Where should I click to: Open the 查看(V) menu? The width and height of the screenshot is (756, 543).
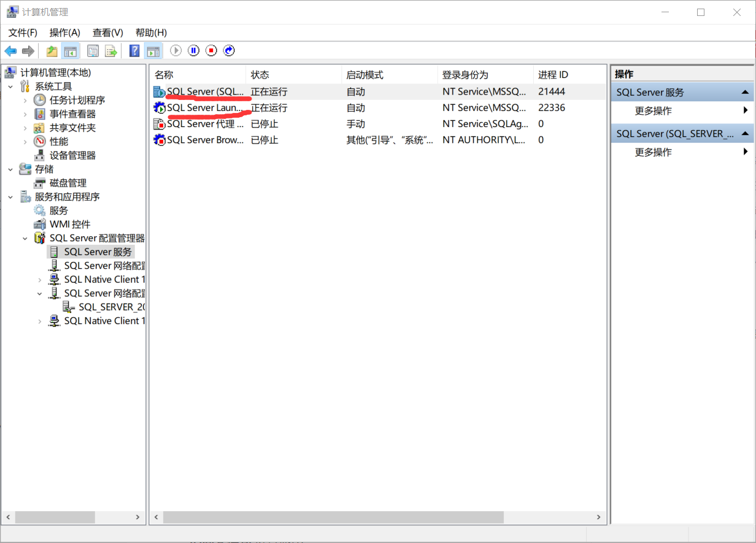[x=107, y=32]
